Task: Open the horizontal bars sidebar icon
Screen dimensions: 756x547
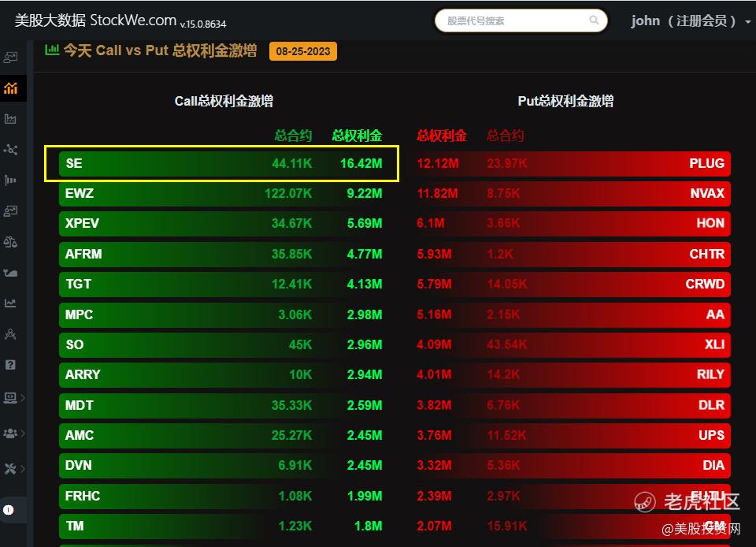Action: click(10, 180)
